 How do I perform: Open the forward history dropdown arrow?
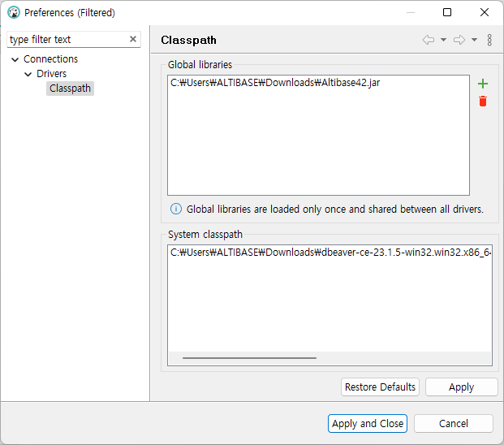tap(474, 40)
